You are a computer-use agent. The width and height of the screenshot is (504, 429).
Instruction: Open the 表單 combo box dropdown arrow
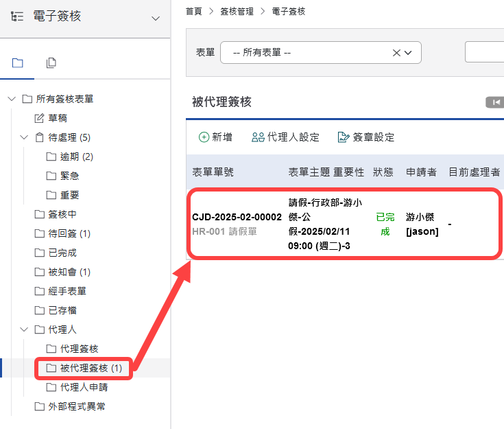[408, 53]
